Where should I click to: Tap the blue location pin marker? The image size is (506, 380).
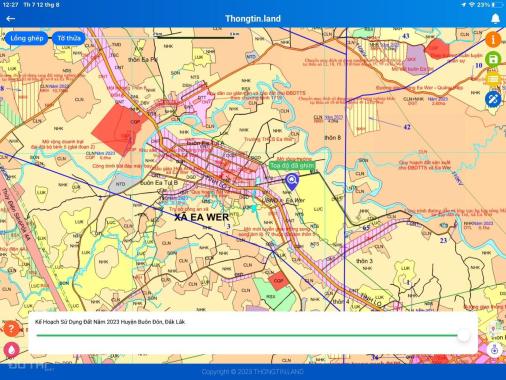click(x=292, y=182)
